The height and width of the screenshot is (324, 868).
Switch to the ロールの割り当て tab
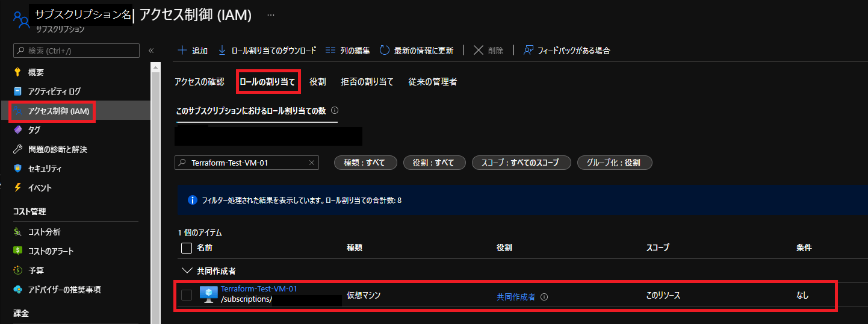tap(267, 82)
